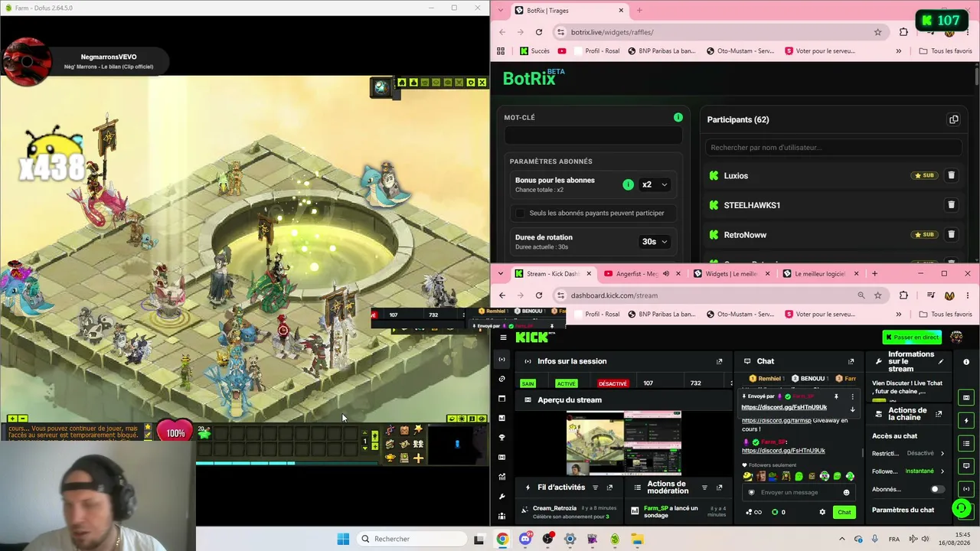Screen dimensions: 980x551
Task: Click the Envoyer un message chat field
Action: (x=798, y=493)
